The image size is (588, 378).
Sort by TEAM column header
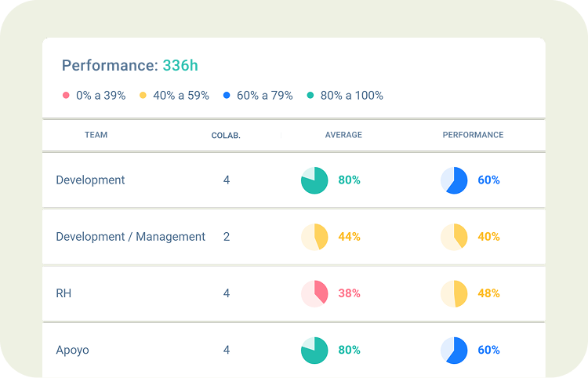click(96, 135)
